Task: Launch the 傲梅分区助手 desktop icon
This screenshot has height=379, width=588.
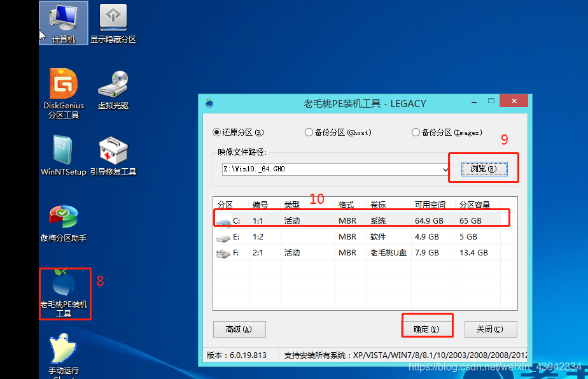Action: (x=64, y=223)
